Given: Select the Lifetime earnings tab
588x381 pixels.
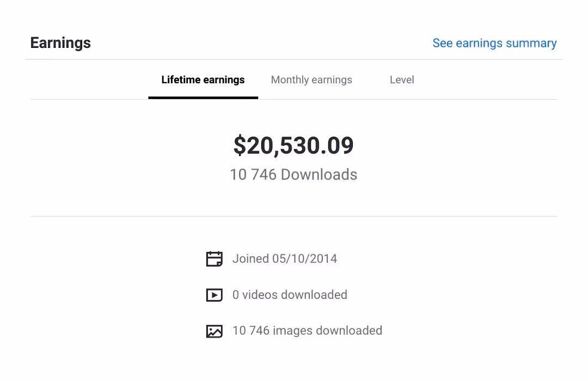Looking at the screenshot, I should [203, 79].
